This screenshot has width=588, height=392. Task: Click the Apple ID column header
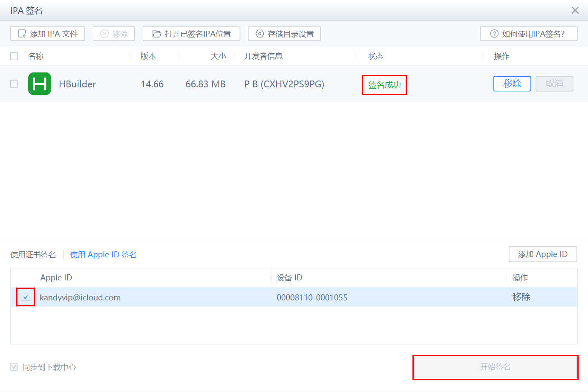pyautogui.click(x=56, y=278)
